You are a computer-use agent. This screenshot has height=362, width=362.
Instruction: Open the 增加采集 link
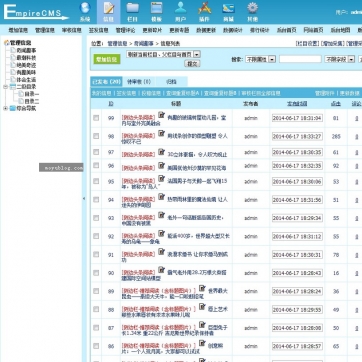coord(333,43)
